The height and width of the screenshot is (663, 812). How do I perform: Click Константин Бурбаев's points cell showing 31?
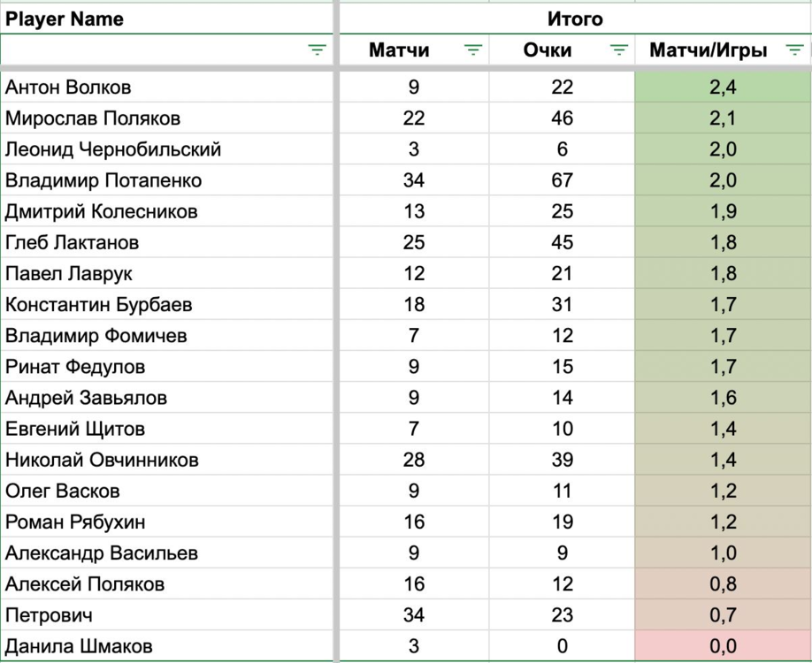tap(562, 305)
